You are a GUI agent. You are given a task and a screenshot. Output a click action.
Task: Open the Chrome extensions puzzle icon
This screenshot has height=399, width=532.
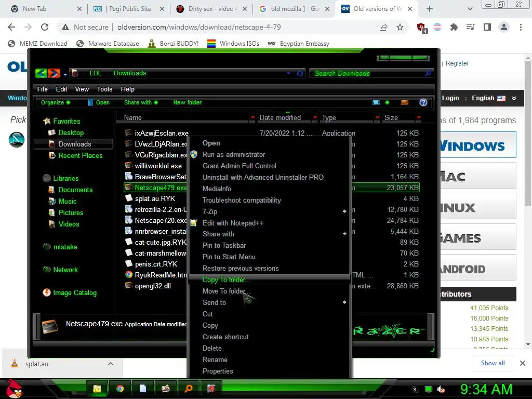(454, 27)
